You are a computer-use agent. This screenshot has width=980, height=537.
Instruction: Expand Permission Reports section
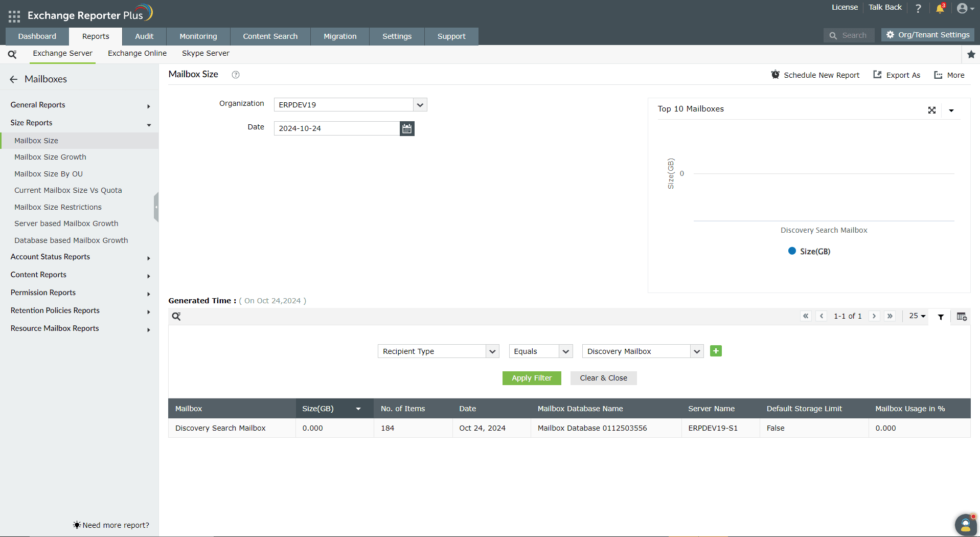pyautogui.click(x=79, y=293)
